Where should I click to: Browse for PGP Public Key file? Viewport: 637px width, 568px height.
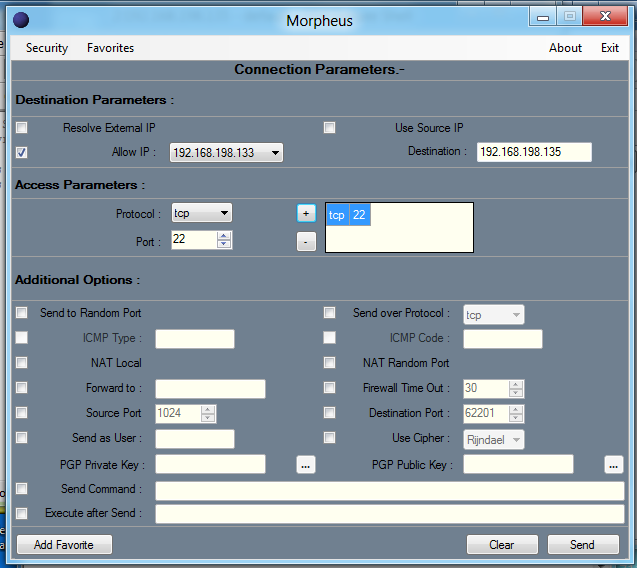pos(613,465)
